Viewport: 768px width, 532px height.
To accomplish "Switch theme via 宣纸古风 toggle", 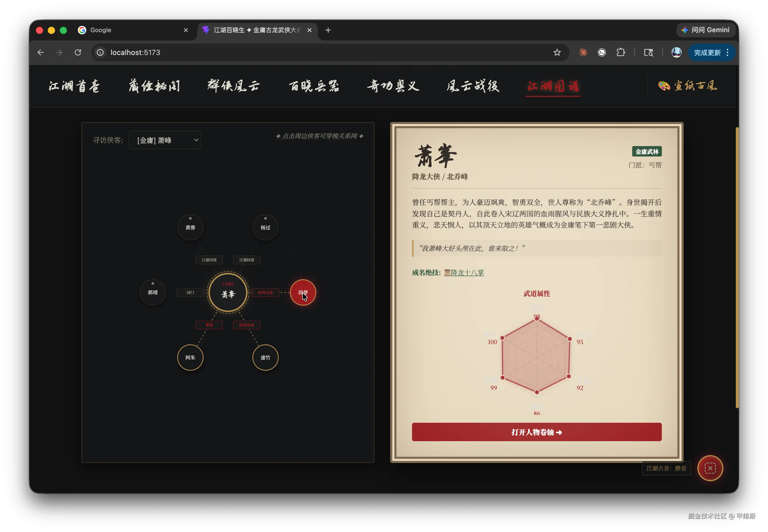I will click(x=688, y=86).
